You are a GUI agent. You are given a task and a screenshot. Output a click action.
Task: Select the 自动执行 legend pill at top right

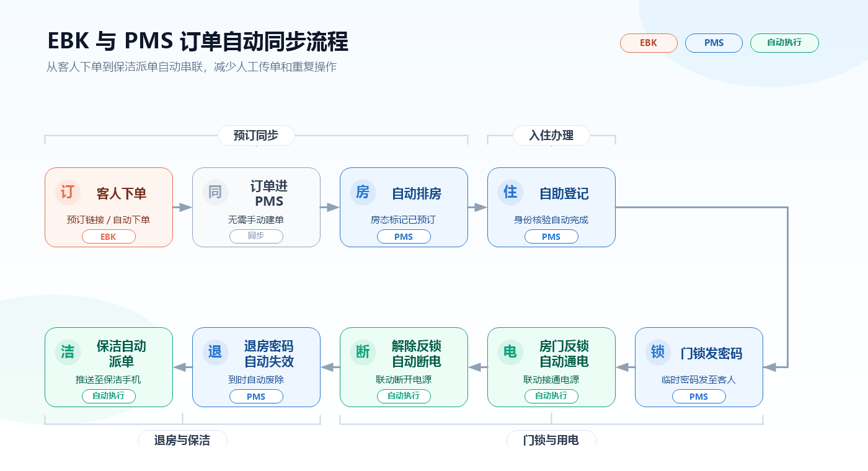click(784, 43)
